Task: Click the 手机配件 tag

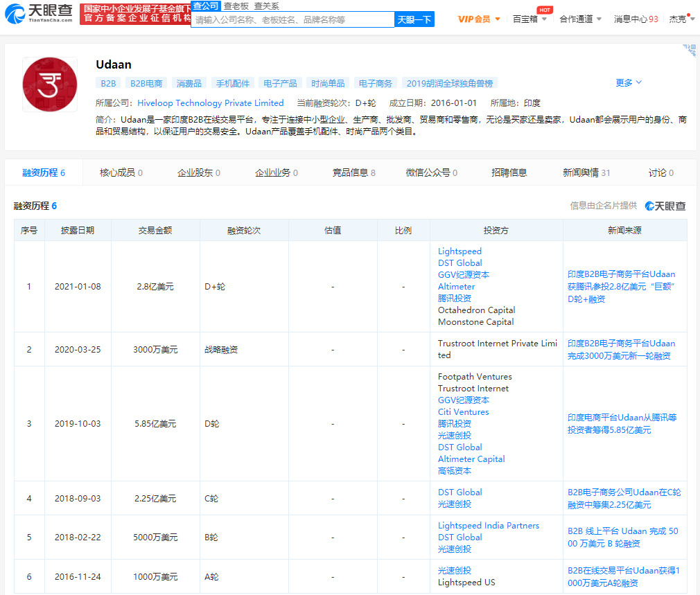Action: click(233, 83)
